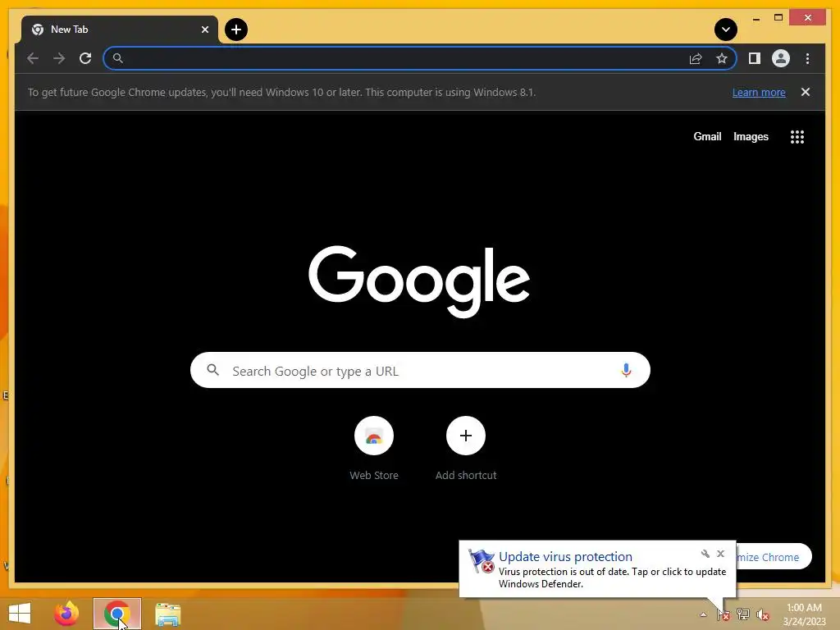Image resolution: width=840 pixels, height=630 pixels.
Task: Go forward using the forward arrow
Action: 59,58
